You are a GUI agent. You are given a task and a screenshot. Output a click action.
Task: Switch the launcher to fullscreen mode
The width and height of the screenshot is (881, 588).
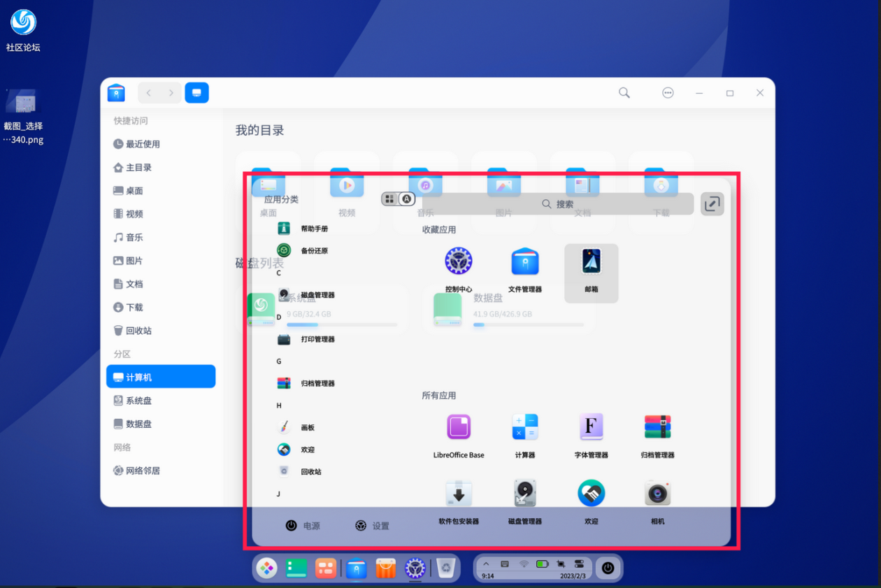[712, 204]
